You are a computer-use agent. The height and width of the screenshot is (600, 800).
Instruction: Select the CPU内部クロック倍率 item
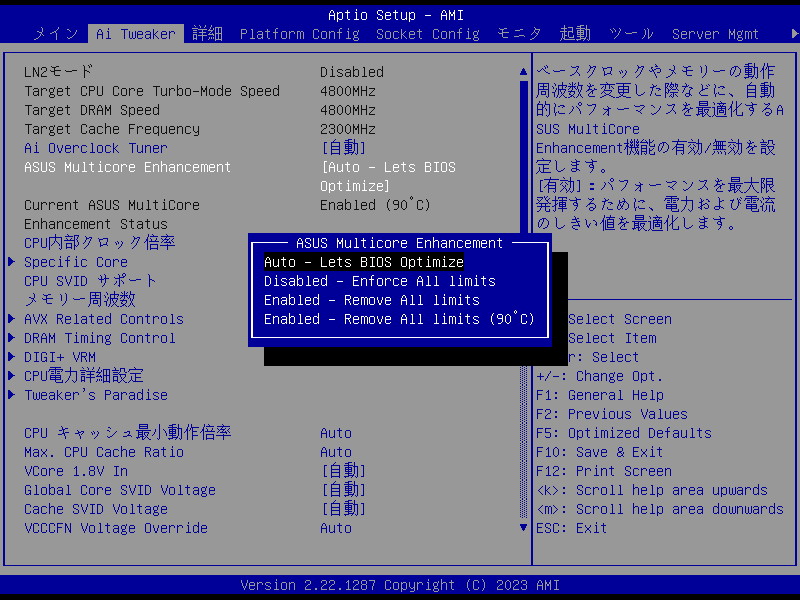pyautogui.click(x=99, y=243)
